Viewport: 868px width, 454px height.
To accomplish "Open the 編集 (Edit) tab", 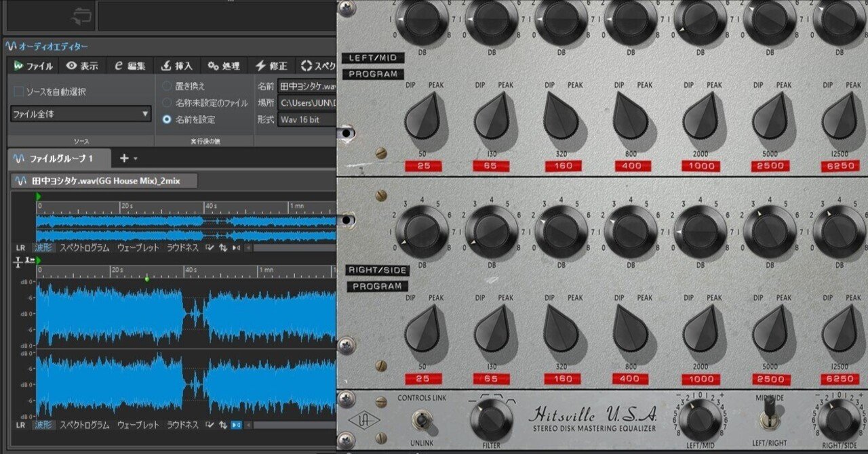I will (x=130, y=66).
